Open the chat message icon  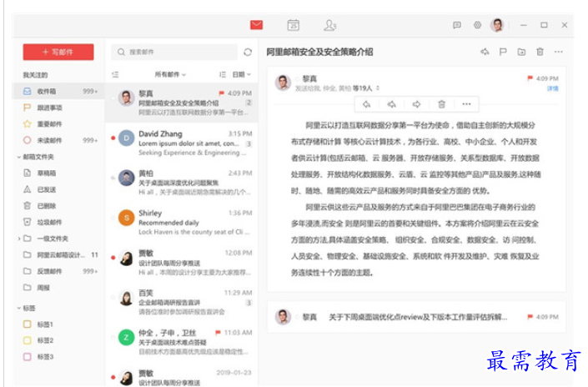pos(457,25)
